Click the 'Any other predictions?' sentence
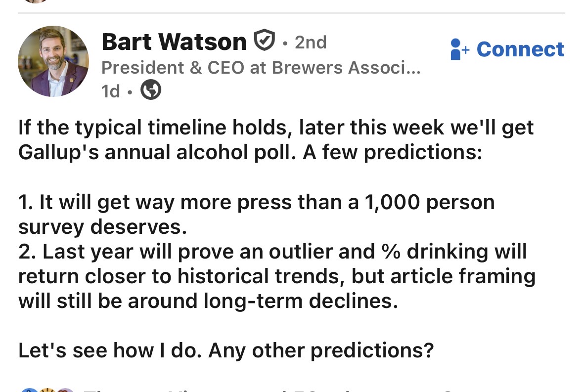The image size is (583, 392). click(321, 350)
